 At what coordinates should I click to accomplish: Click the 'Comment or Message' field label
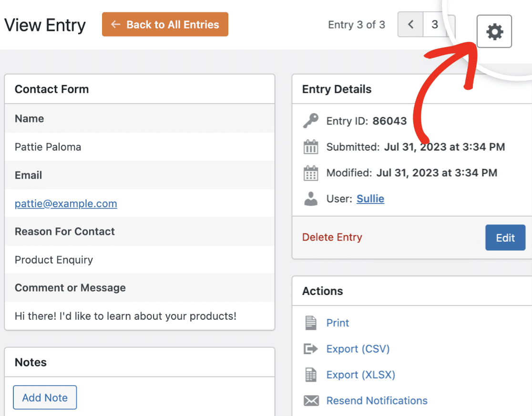click(x=70, y=288)
